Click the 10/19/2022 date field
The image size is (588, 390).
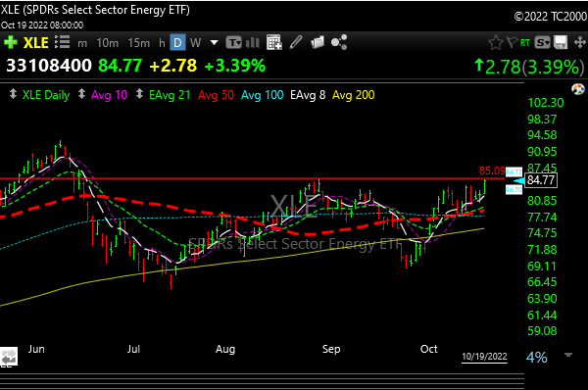[484, 357]
